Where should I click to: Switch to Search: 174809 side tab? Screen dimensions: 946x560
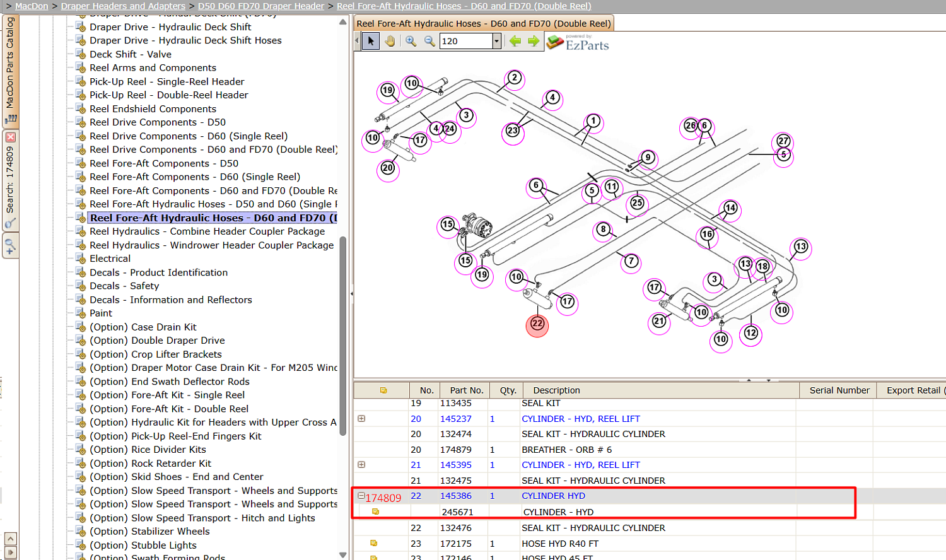(x=10, y=180)
